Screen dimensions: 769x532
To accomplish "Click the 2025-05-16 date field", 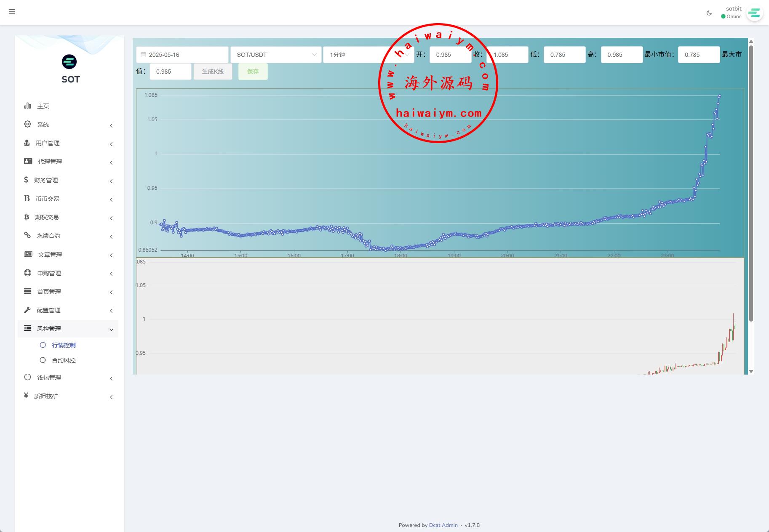I will 182,55.
